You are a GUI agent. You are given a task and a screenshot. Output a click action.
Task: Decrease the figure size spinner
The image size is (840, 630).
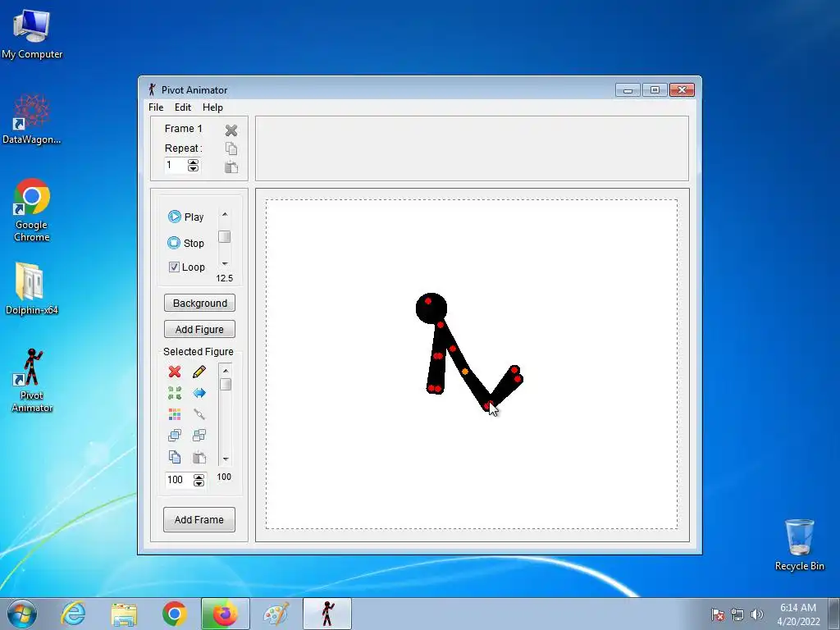(x=199, y=483)
